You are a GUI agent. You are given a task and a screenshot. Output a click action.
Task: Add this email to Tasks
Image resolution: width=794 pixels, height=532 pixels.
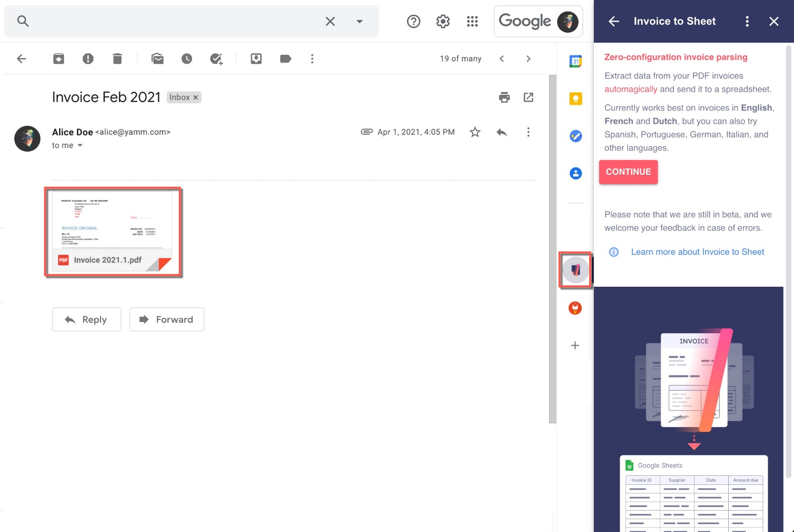coord(216,59)
